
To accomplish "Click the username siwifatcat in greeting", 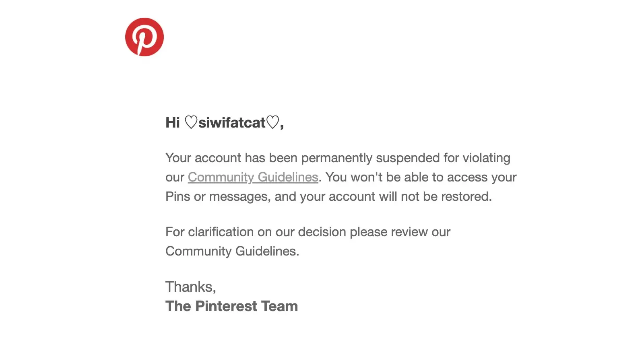I will (x=232, y=123).
